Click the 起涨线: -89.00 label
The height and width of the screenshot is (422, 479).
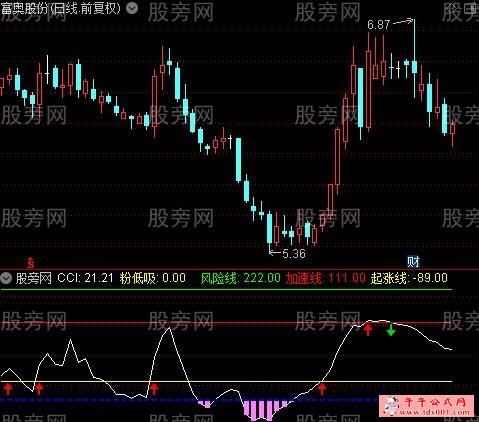409,278
